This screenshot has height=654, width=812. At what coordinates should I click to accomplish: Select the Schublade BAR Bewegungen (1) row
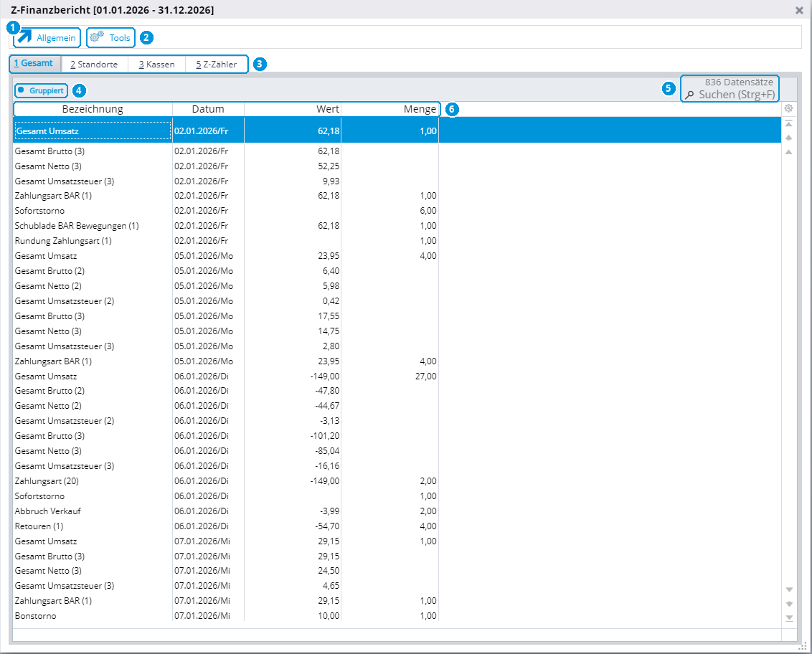click(x=397, y=226)
